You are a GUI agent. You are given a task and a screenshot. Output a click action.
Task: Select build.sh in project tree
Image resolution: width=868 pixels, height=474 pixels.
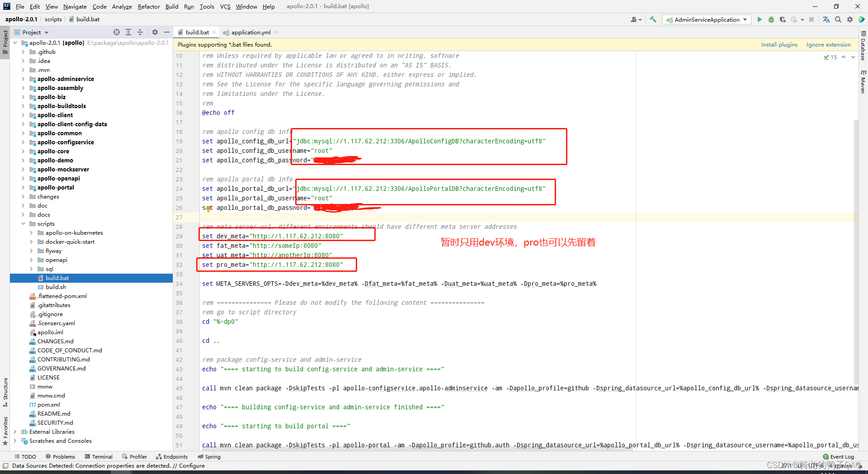[x=56, y=287]
